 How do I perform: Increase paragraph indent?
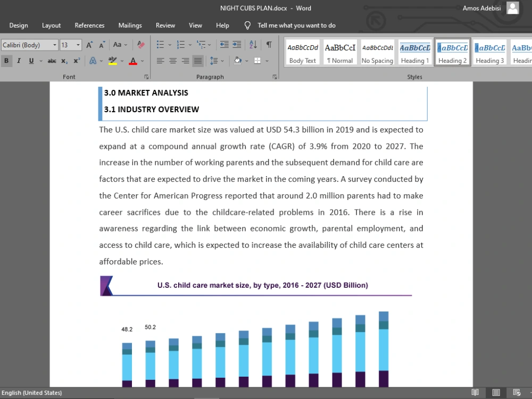coord(237,45)
